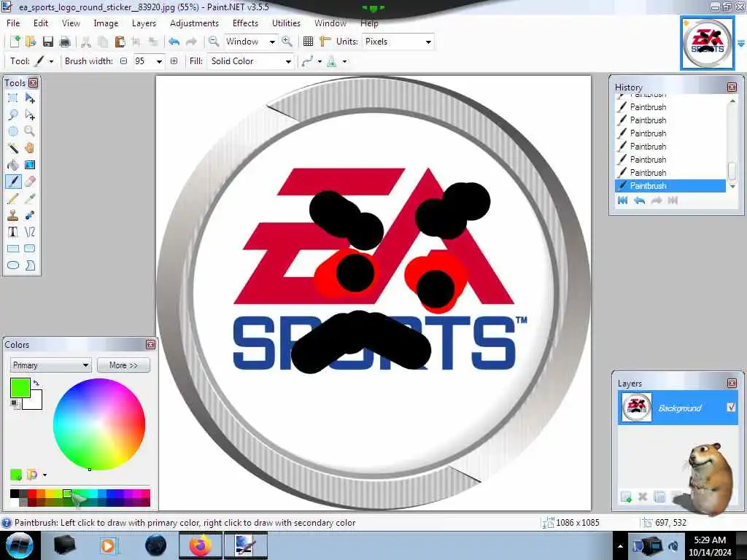
Task: Click the primary green color swatch
Action: tap(20, 388)
